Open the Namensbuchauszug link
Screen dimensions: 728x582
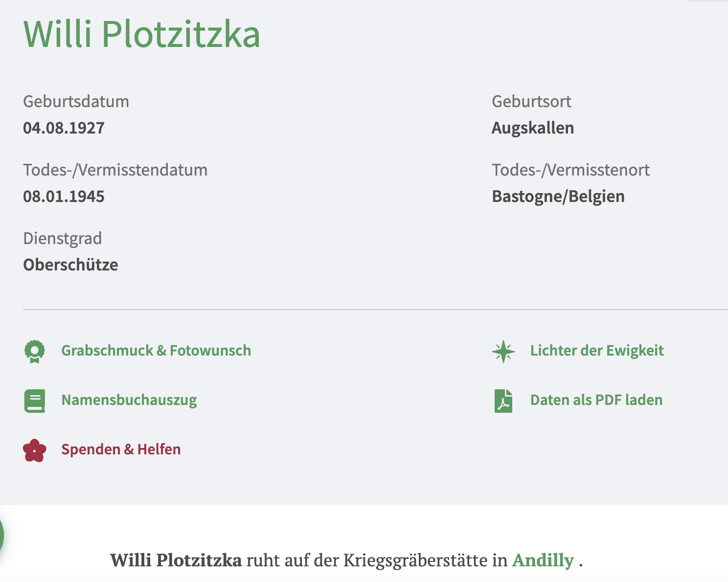[x=129, y=400]
